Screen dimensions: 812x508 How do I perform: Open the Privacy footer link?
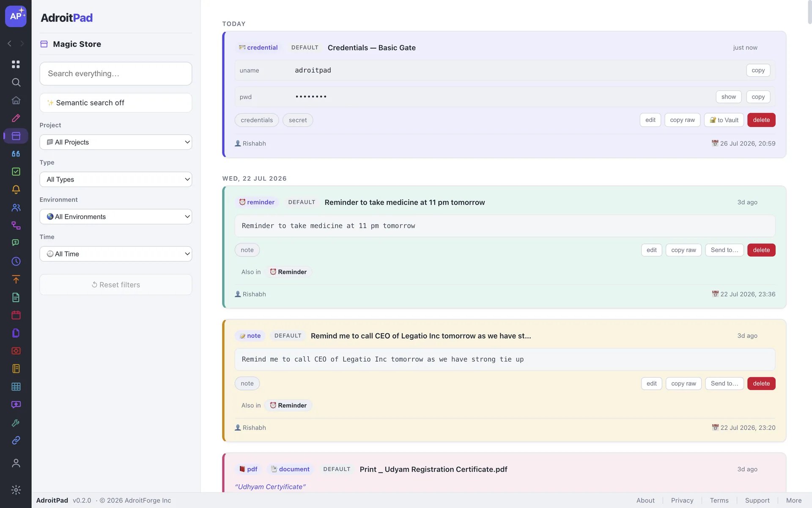(x=682, y=500)
